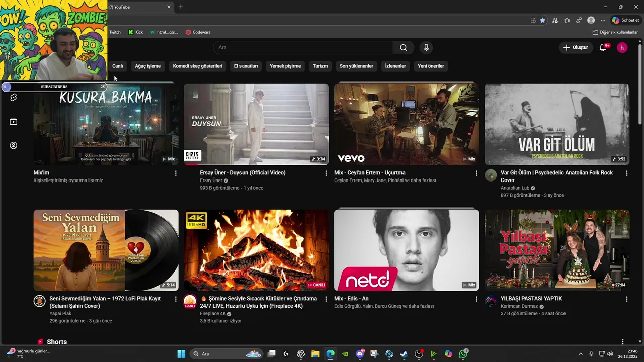The width and height of the screenshot is (644, 362).
Task: Open options for Mix'im card
Action: tap(176, 173)
